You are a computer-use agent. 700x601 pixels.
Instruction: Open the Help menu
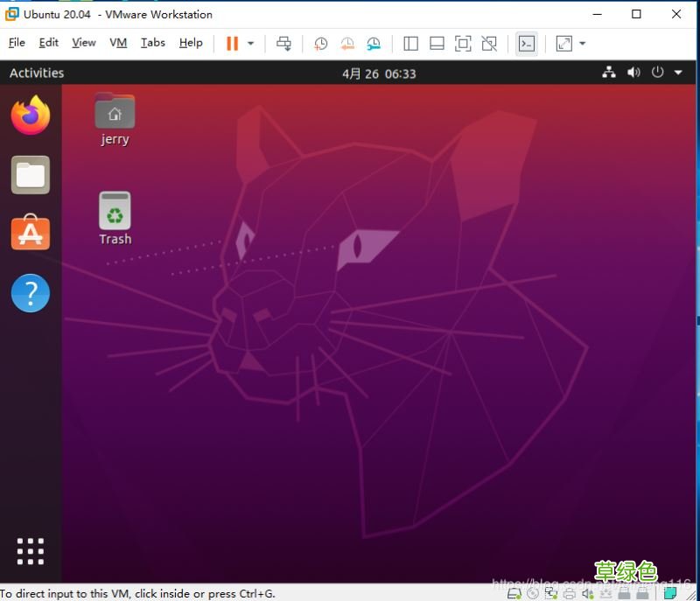coord(191,42)
